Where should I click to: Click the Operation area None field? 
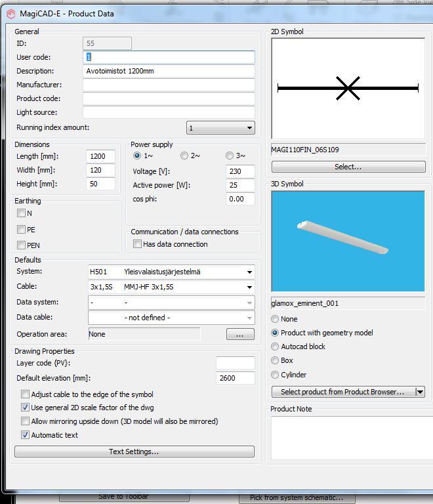144,334
